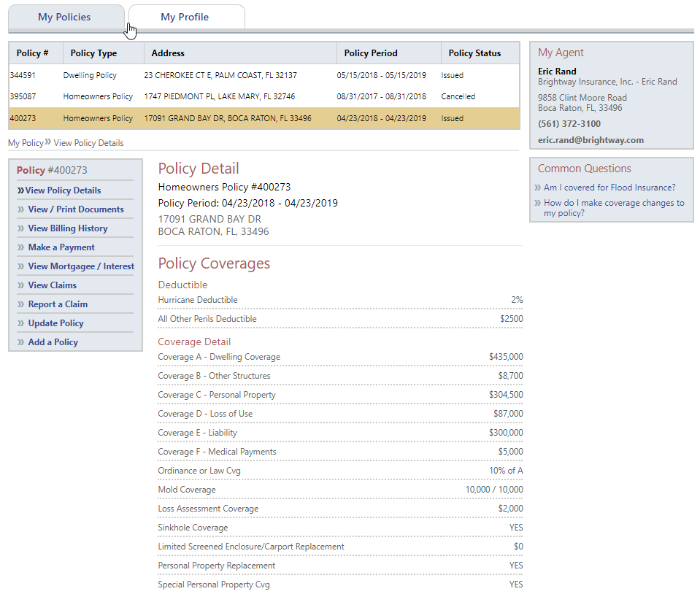Open View Mortgagee / Interest
Screen dimensions: 700x594
[x=81, y=266]
